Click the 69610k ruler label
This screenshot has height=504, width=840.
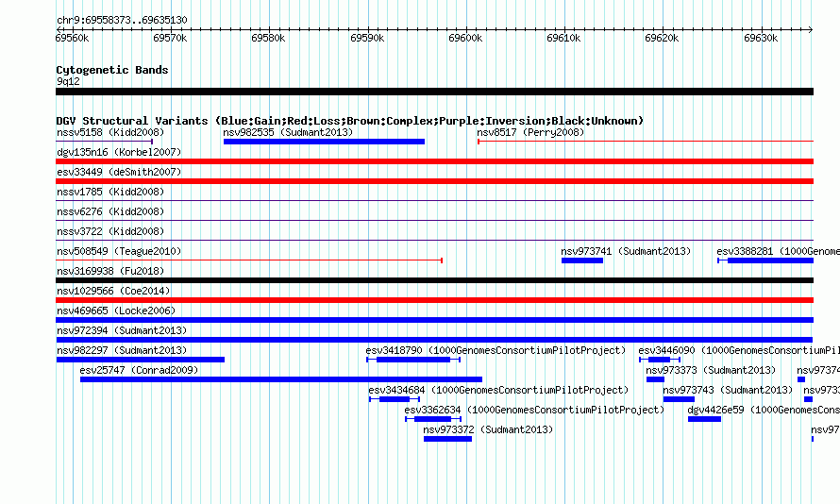563,38
